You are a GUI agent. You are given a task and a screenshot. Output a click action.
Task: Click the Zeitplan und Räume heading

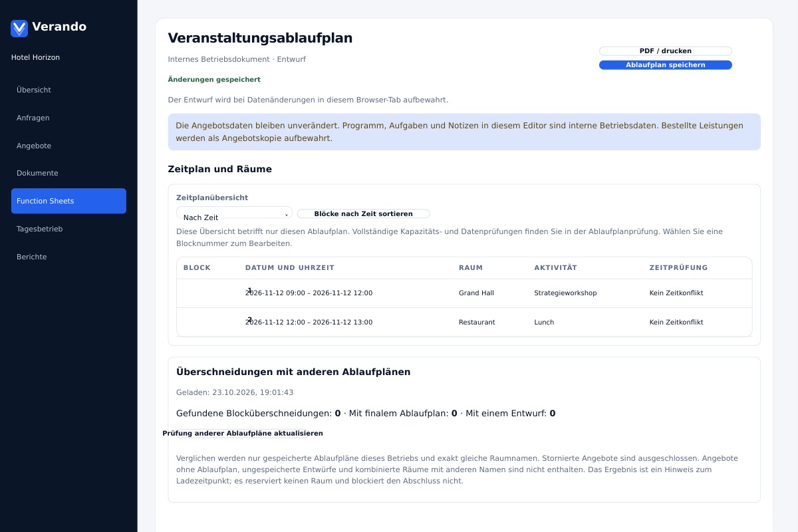click(220, 170)
